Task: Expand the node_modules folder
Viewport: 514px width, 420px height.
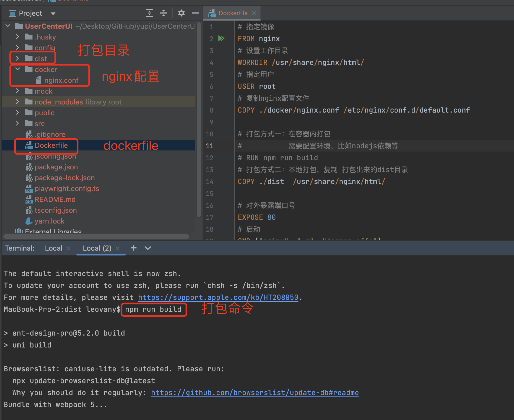Action: 17,102
